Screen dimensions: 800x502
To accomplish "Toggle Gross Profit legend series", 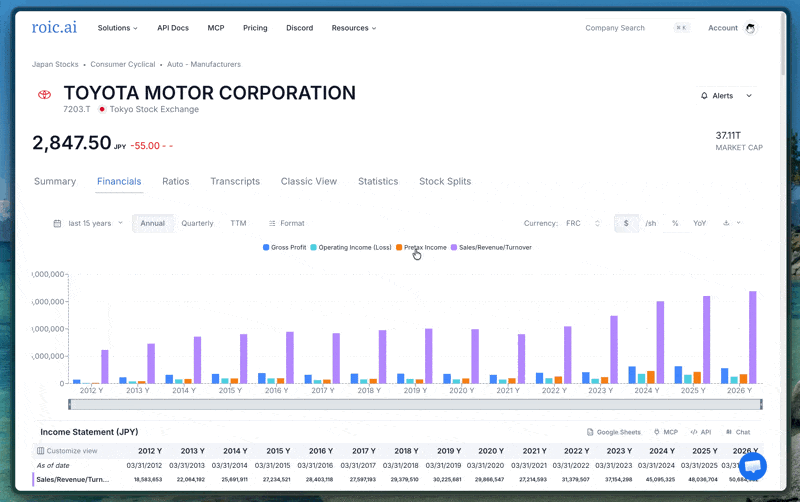I will (x=284, y=247).
